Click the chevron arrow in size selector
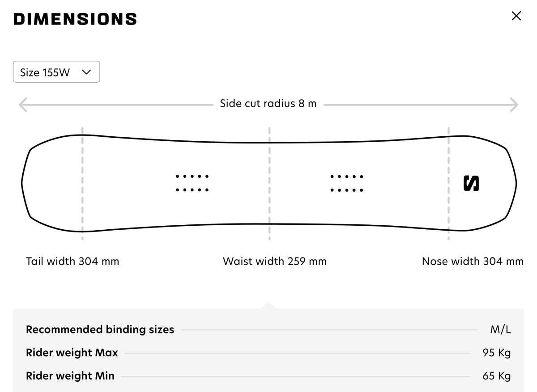537x392 pixels. coord(86,72)
